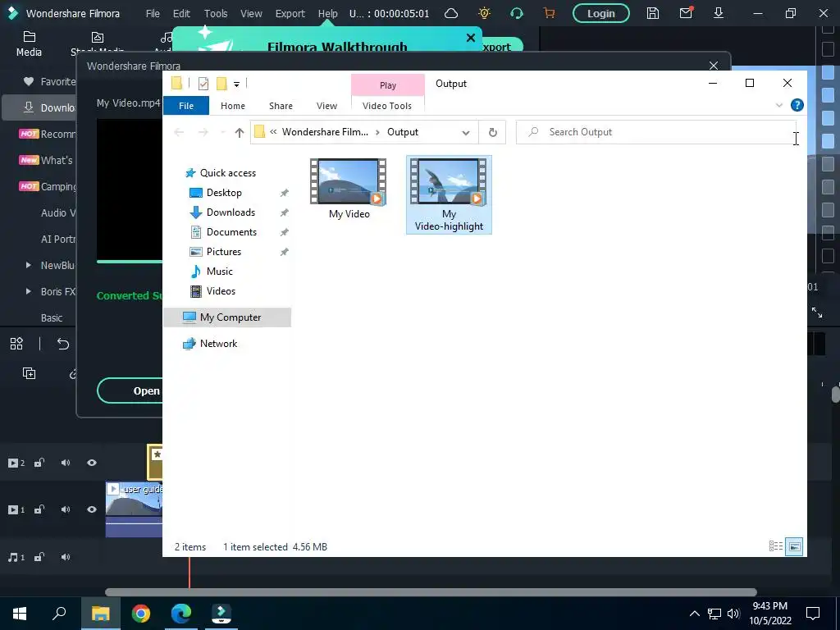This screenshot has height=630, width=840.
Task: Click the new folder quick access icon
Action: [221, 84]
